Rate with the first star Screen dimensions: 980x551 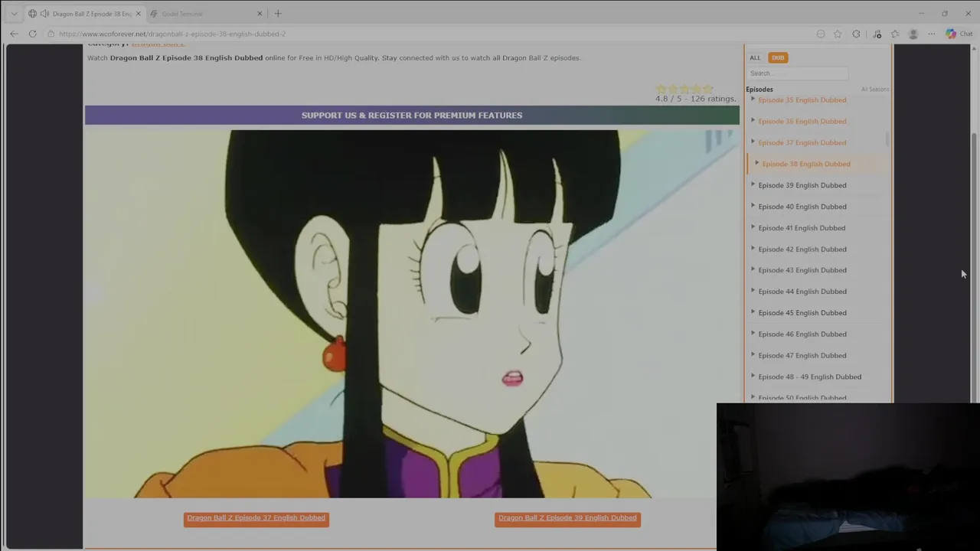(x=661, y=89)
